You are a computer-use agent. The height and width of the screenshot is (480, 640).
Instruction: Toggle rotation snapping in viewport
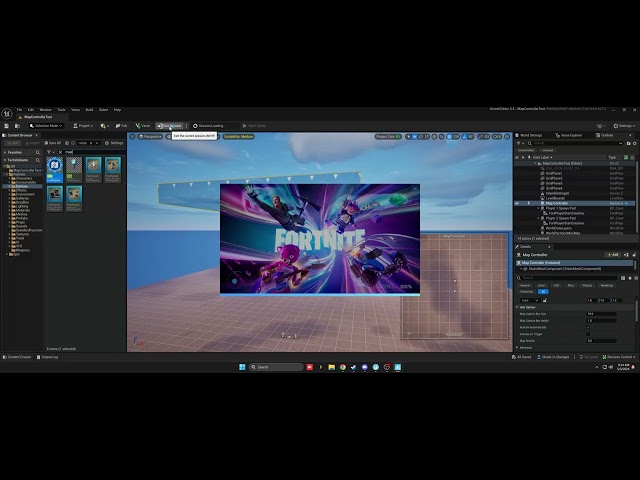[x=464, y=137]
